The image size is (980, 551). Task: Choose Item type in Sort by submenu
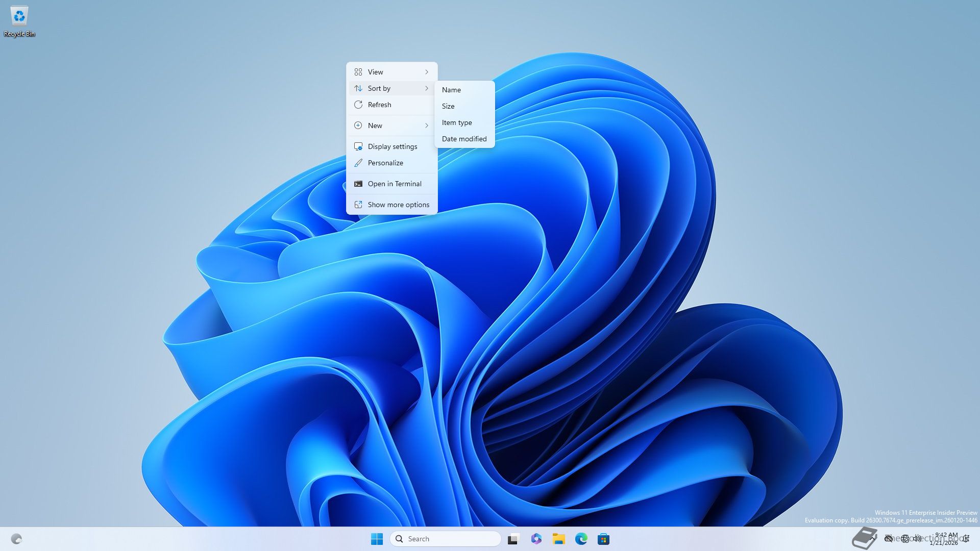coord(457,122)
